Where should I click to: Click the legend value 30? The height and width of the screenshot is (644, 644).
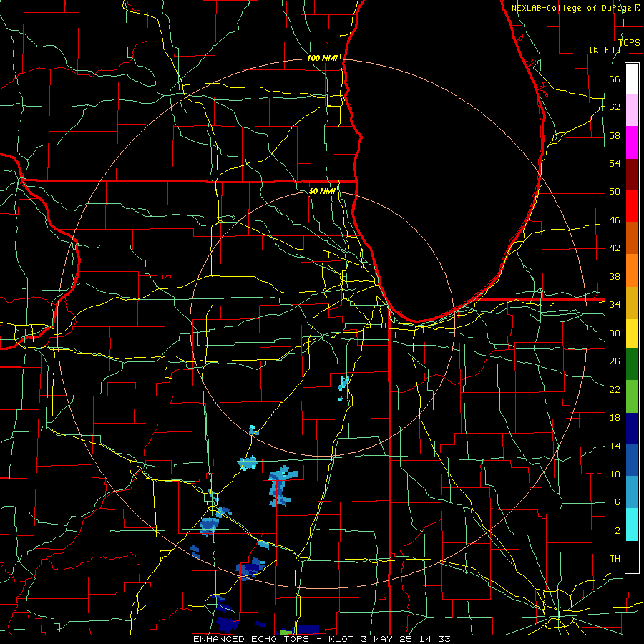click(615, 333)
